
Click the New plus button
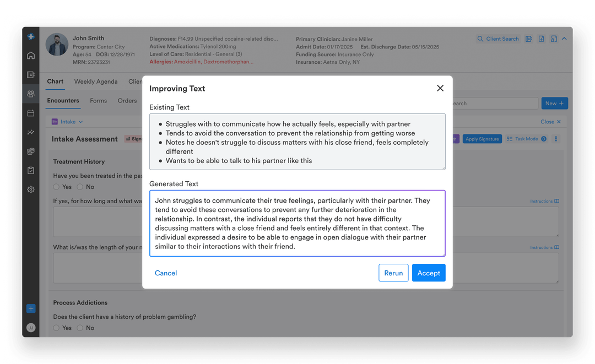click(554, 103)
